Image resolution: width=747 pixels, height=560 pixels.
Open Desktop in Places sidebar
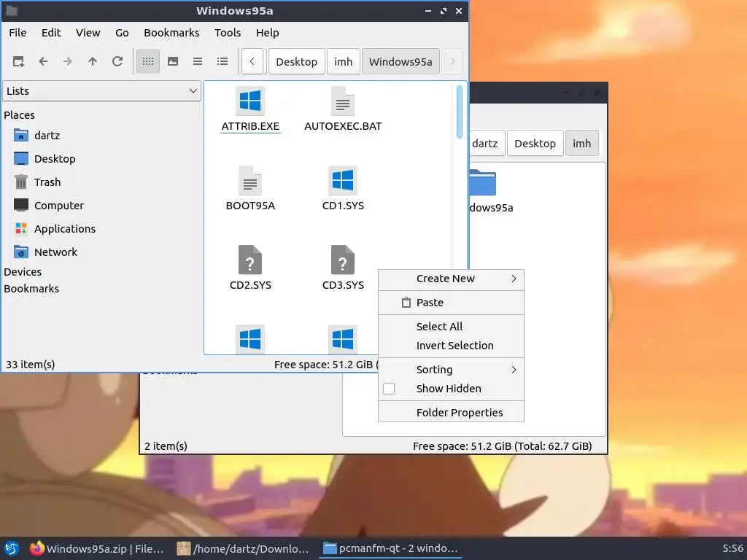tap(44, 158)
